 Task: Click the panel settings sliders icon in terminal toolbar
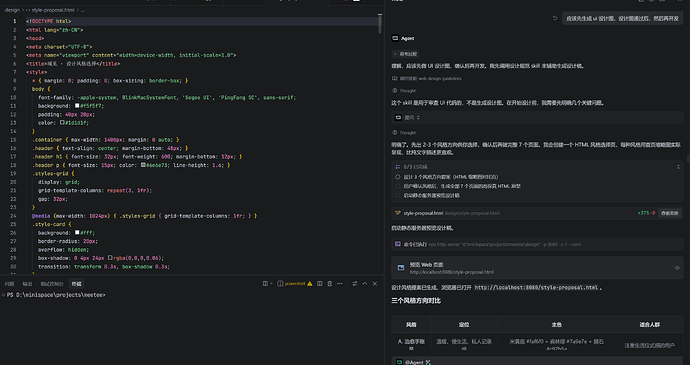pos(355,284)
